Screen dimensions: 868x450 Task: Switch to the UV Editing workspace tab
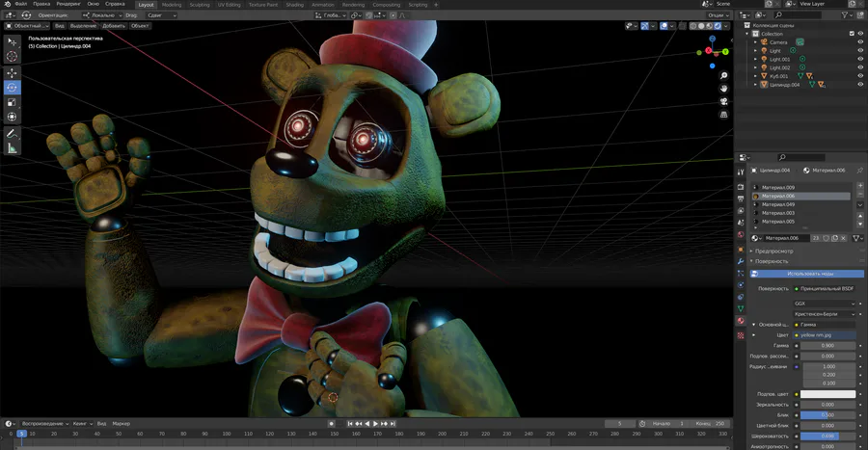(x=229, y=5)
